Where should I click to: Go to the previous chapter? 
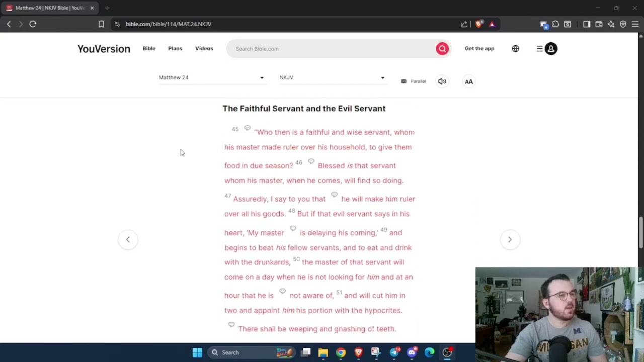tap(128, 240)
